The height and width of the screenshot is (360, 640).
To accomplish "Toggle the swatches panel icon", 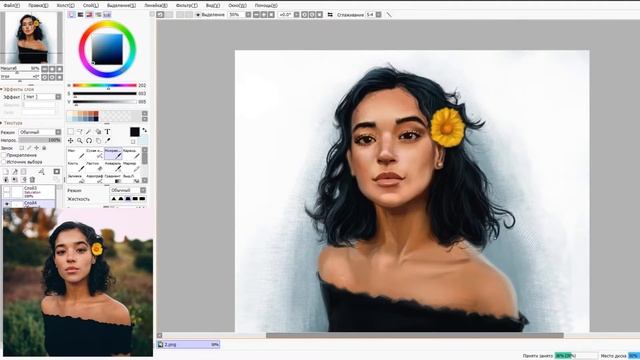I will tap(107, 15).
